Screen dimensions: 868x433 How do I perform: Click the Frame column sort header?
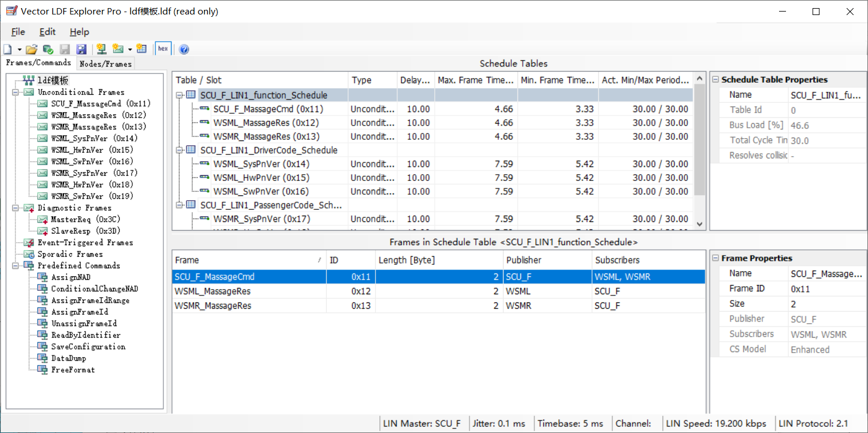click(x=243, y=260)
